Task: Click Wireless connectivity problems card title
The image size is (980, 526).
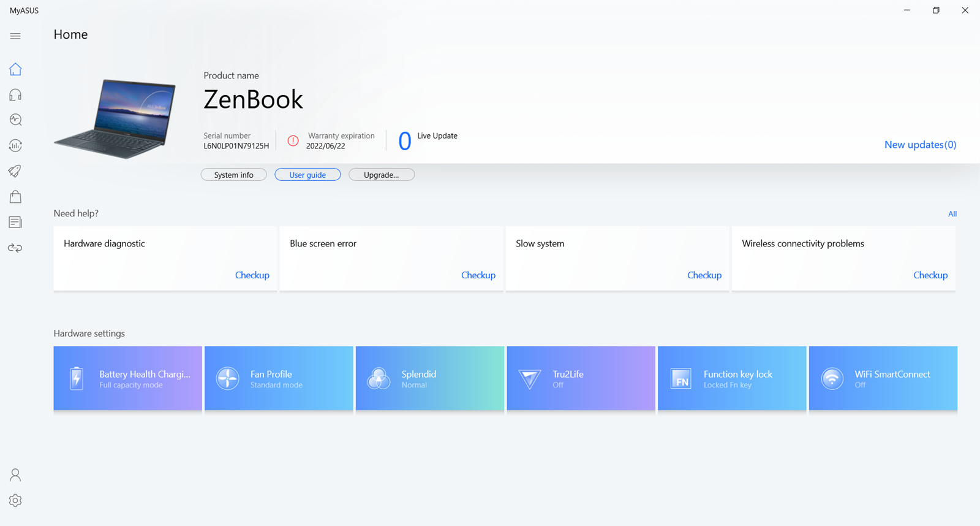Action: tap(803, 243)
